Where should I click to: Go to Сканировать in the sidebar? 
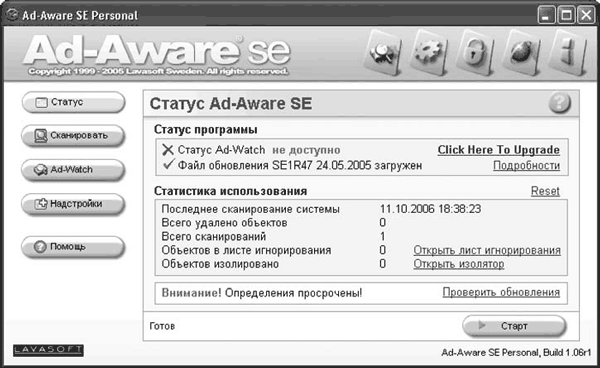[73, 136]
